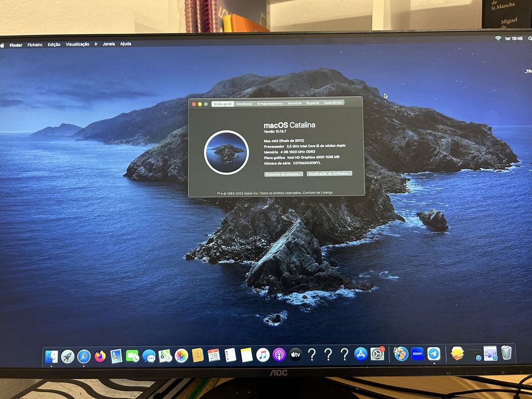532x399 pixels.
Task: Open the Janela menu
Action: pyautogui.click(x=108, y=44)
